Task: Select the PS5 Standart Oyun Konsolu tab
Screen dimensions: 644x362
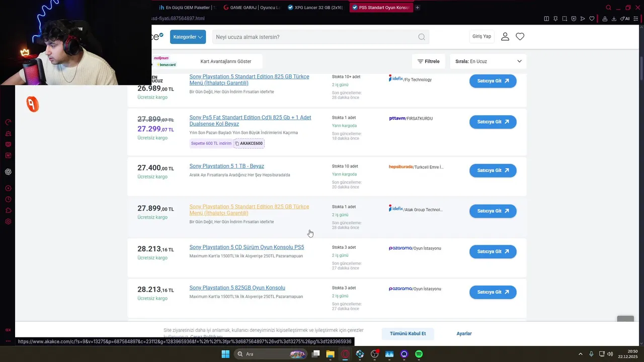Action: (x=381, y=8)
